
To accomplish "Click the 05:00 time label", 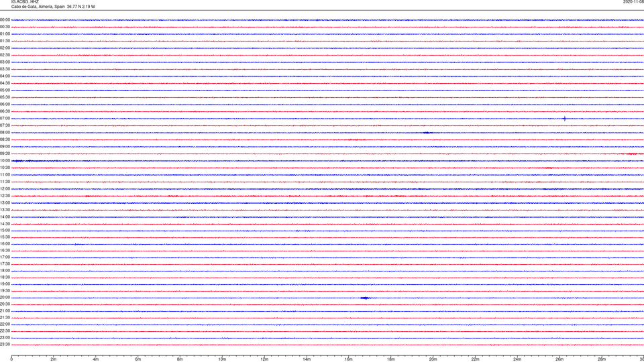I will coord(5,90).
